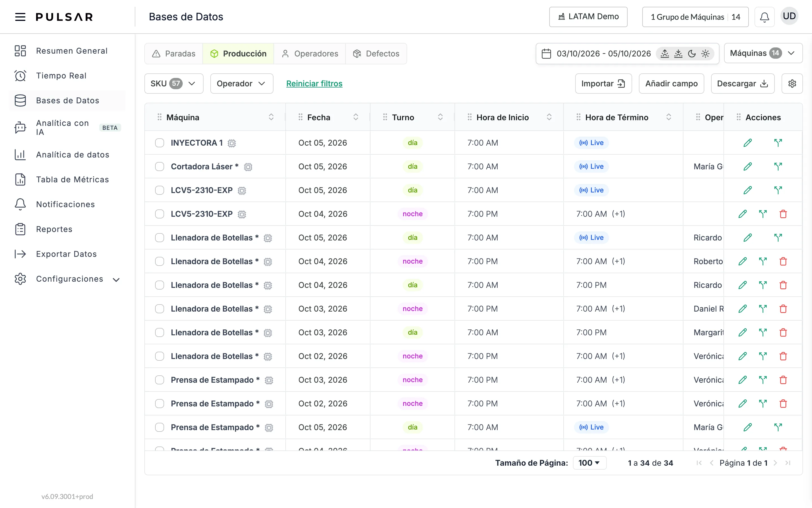Image resolution: width=812 pixels, height=508 pixels.
Task: Click Reiniciar filtros link
Action: (x=314, y=83)
